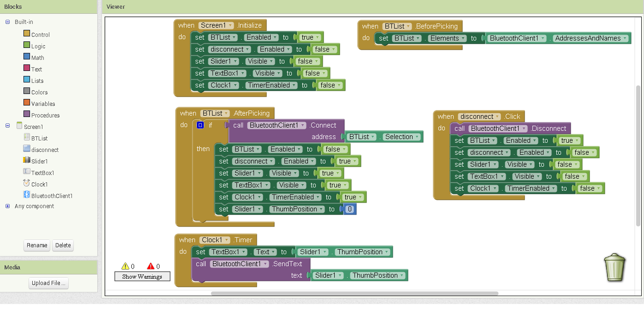Viewport: 644px width, 332px height.
Task: Click the Rename button
Action: 37,245
